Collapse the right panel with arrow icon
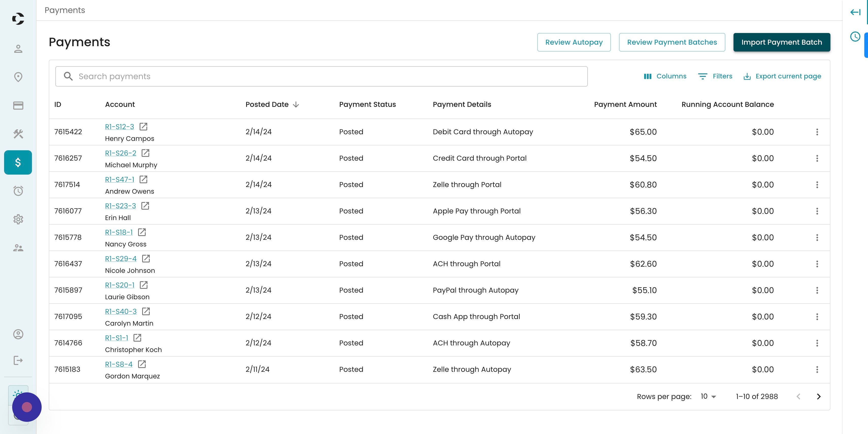 tap(855, 12)
